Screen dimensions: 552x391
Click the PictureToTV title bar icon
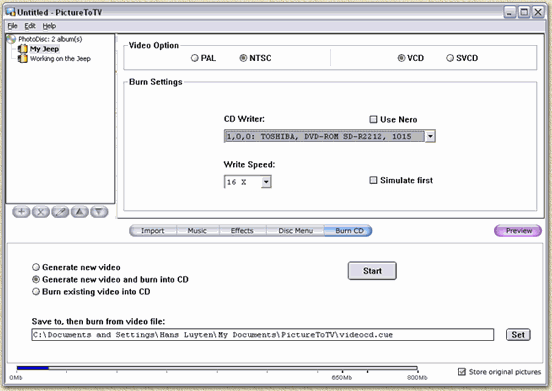(11, 12)
